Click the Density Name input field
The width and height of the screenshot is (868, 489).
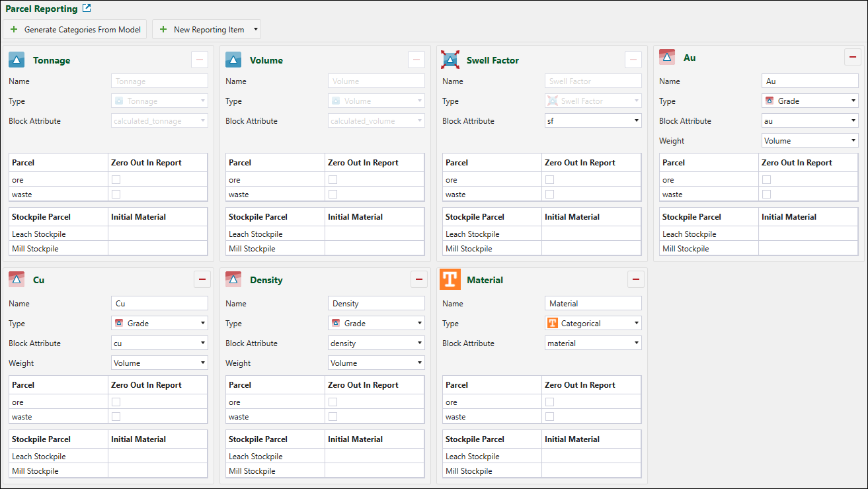point(376,303)
